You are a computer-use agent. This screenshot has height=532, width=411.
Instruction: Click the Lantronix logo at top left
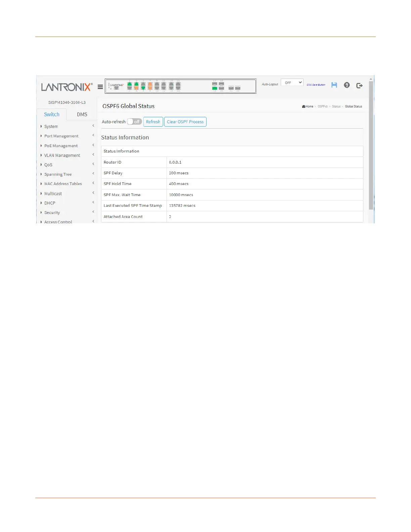click(67, 87)
